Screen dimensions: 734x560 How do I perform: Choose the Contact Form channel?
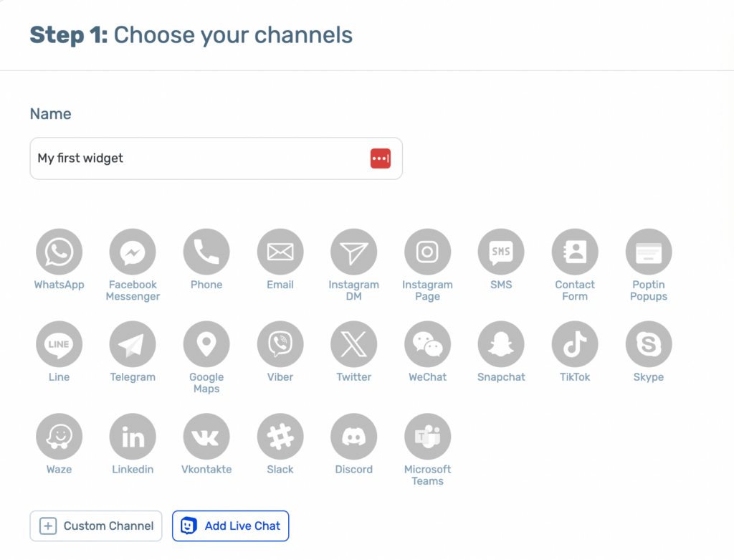coord(575,252)
